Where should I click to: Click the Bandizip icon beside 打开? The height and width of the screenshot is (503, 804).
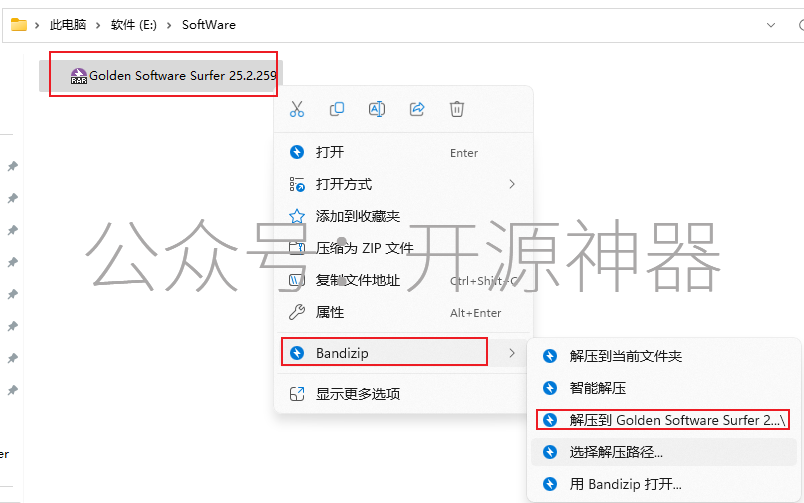click(297, 152)
